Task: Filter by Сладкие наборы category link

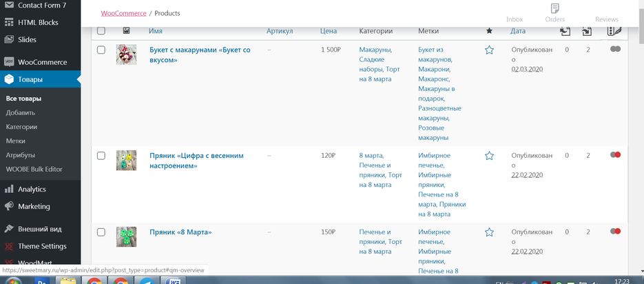Action: 372,65
